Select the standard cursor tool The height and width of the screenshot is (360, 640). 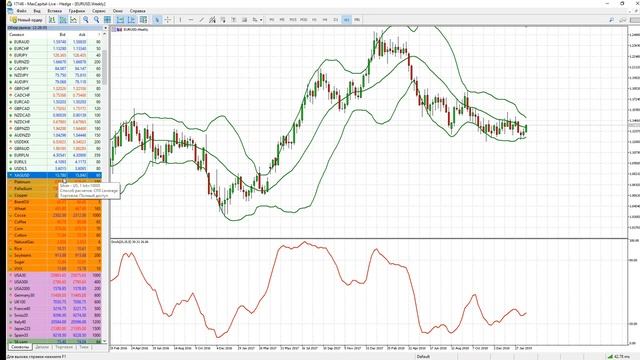click(x=157, y=20)
